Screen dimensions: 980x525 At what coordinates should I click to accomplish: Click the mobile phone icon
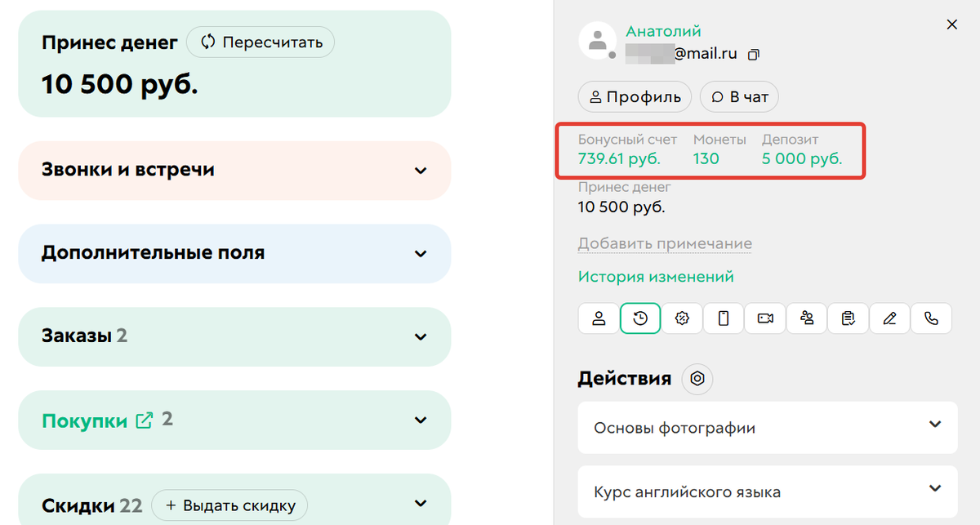pos(723,318)
